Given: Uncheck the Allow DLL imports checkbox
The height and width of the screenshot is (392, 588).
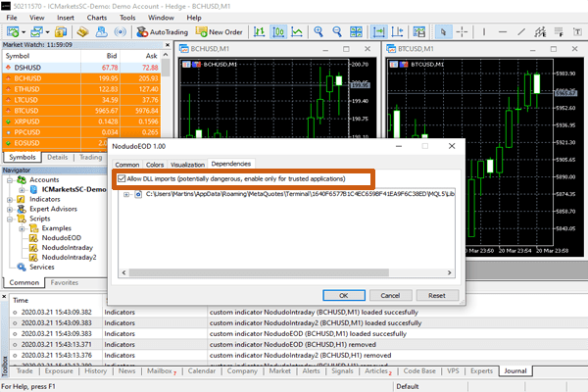Looking at the screenshot, I should click(122, 178).
